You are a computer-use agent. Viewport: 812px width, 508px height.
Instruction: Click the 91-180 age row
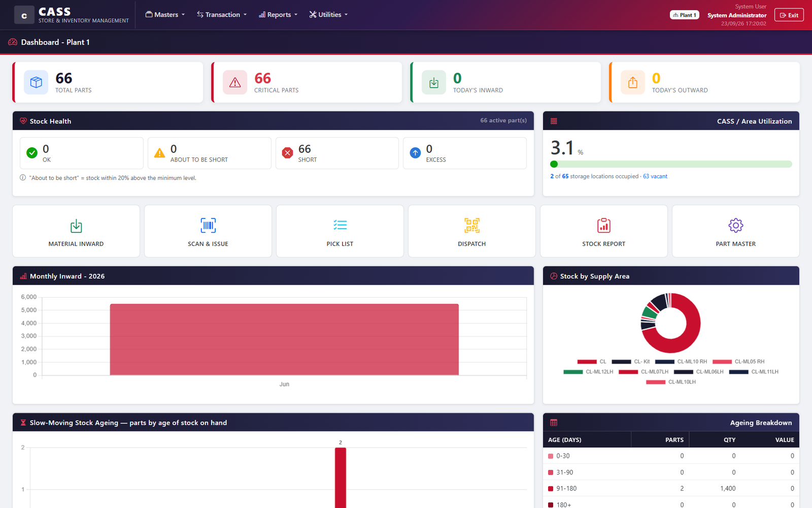tap(671, 488)
